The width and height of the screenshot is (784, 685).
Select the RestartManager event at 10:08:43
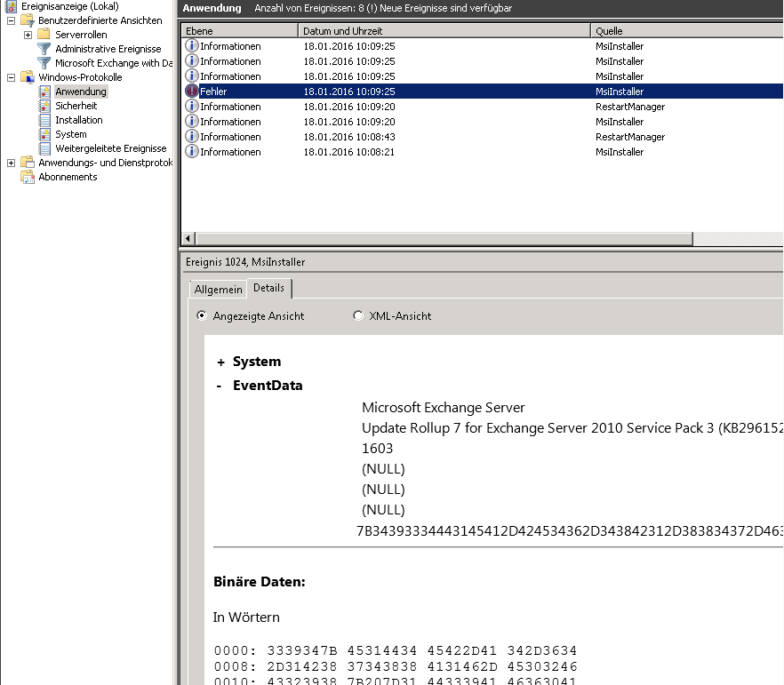pyautogui.click(x=483, y=137)
